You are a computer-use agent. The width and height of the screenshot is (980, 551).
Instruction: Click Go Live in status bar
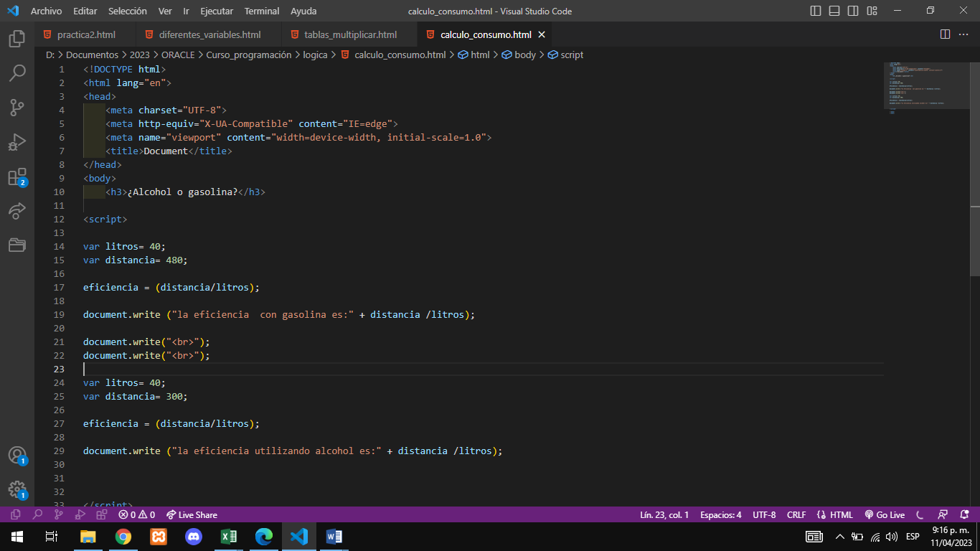[885, 514]
